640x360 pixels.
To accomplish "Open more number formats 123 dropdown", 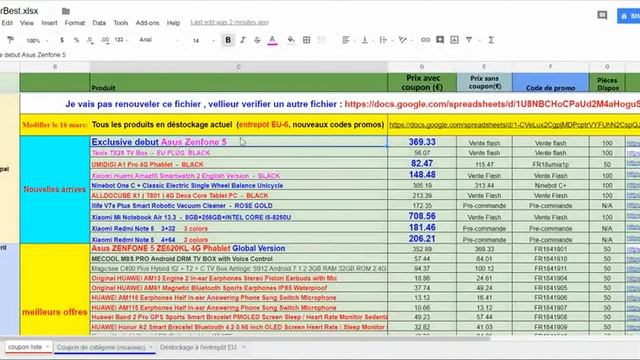I will (121, 40).
